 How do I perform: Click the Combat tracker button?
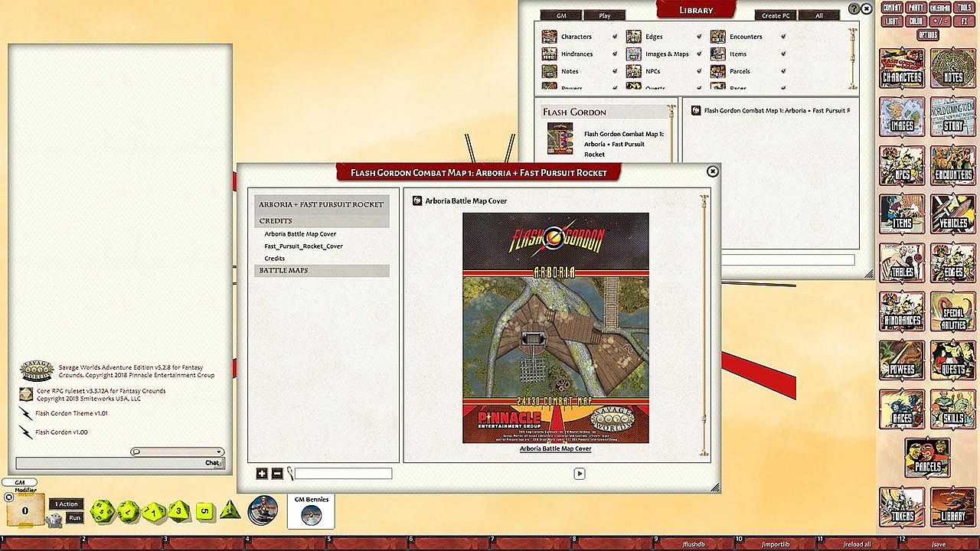pos(892,8)
